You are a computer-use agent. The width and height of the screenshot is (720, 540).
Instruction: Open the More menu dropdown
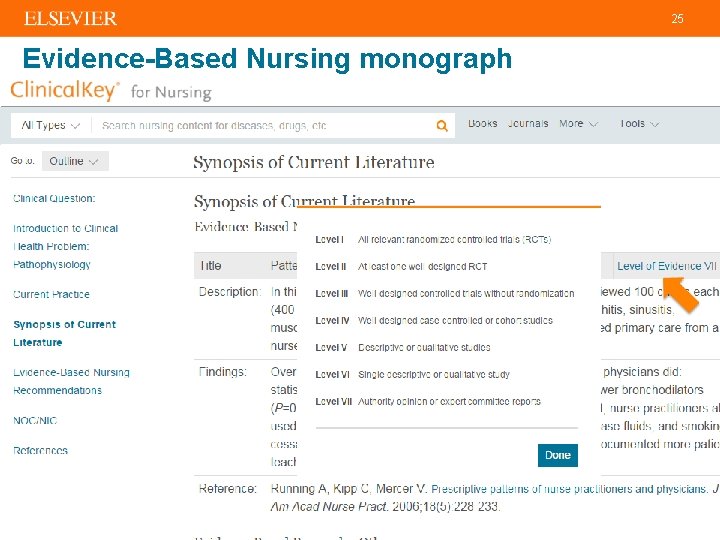pos(578,124)
